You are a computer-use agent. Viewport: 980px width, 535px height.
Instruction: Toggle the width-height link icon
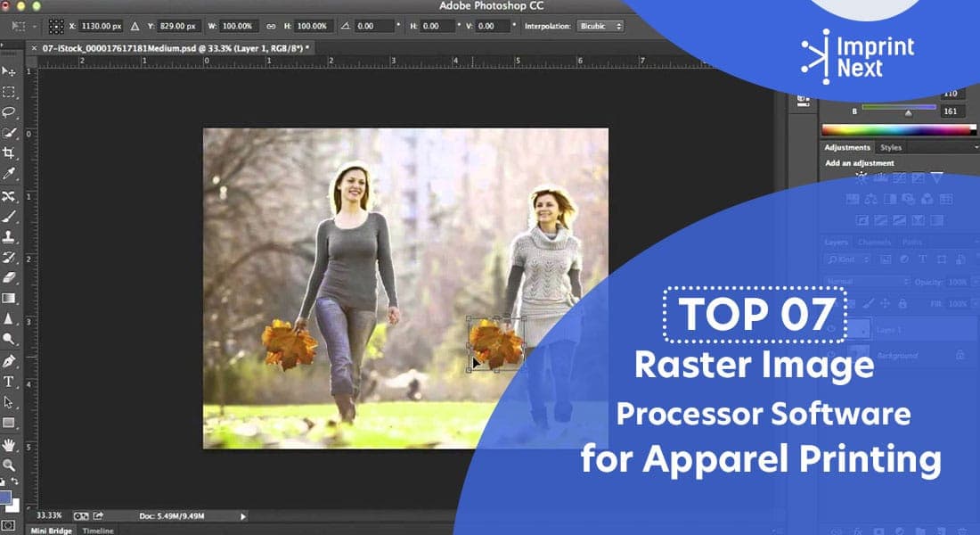tap(271, 27)
